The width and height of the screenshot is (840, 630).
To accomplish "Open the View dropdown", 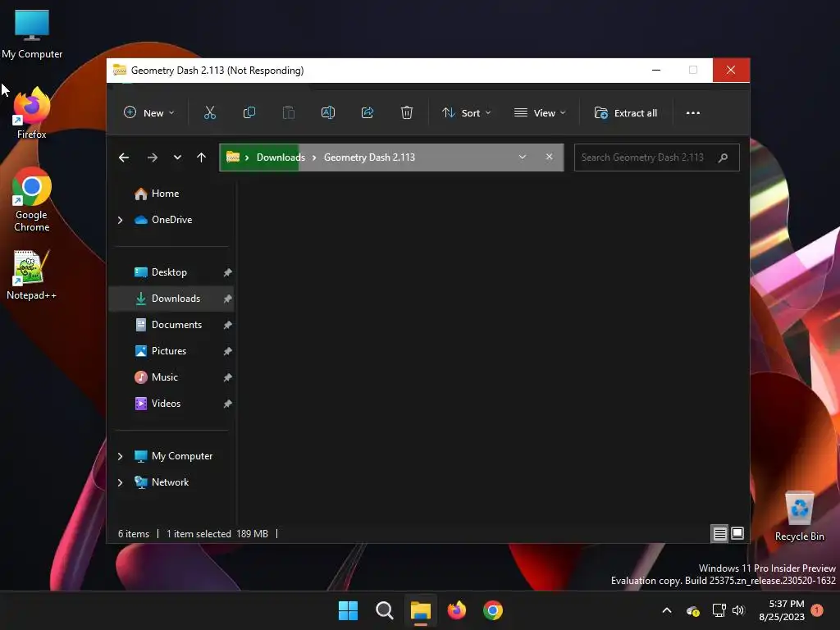I will [540, 113].
